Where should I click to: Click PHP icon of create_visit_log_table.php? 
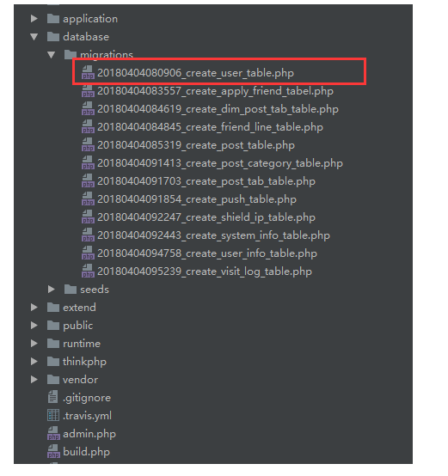coord(88,272)
